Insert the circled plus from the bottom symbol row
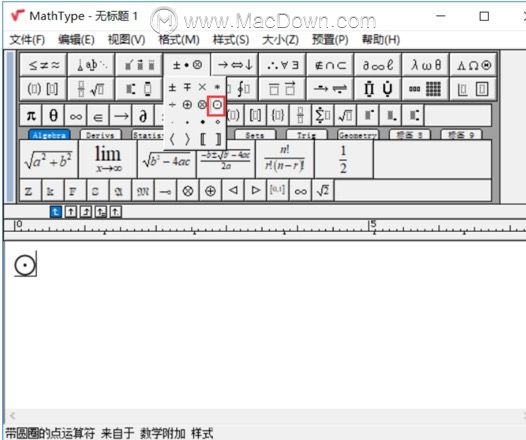The image size is (526, 440). (x=210, y=191)
